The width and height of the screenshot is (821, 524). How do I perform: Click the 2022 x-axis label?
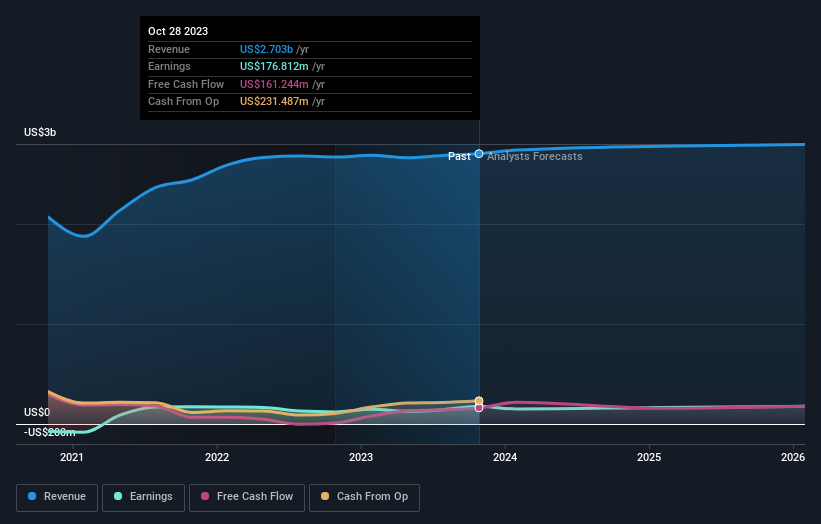217,457
